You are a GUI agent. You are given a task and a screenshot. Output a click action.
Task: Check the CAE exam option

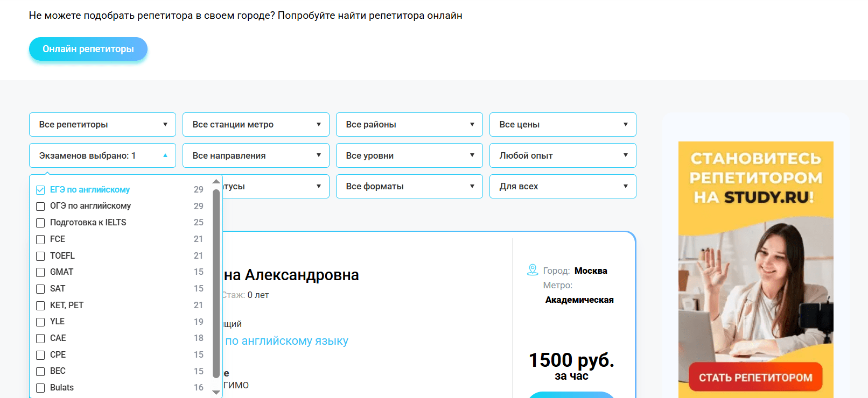pyautogui.click(x=40, y=338)
